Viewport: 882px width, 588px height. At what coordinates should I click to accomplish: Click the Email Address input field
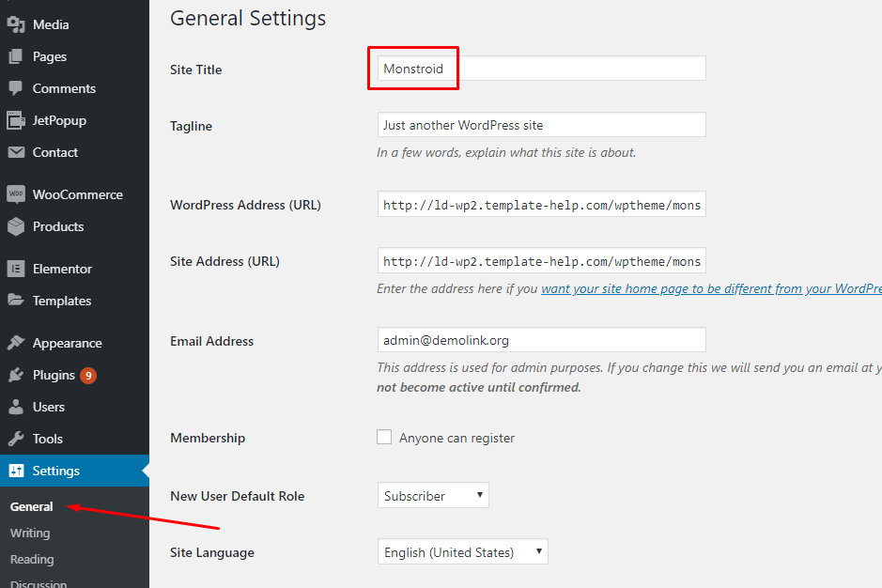(541, 340)
